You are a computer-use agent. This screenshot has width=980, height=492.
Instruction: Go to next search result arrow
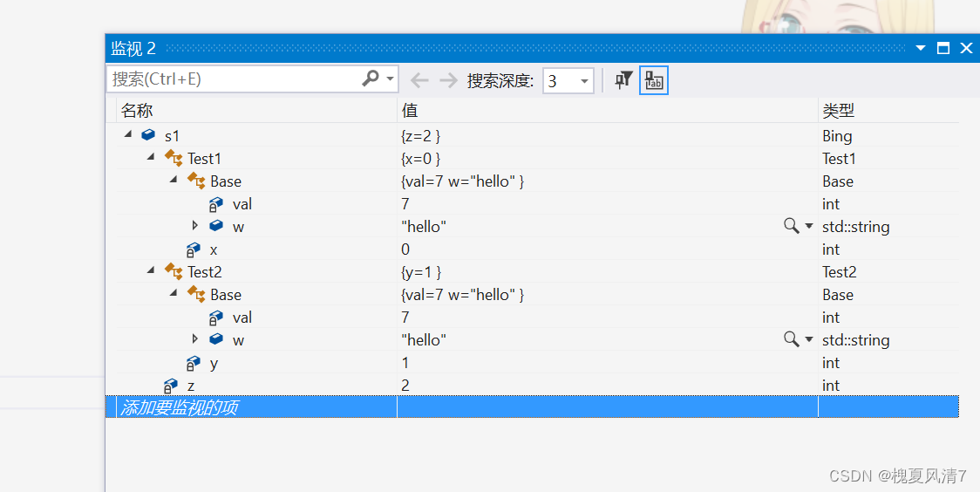448,80
